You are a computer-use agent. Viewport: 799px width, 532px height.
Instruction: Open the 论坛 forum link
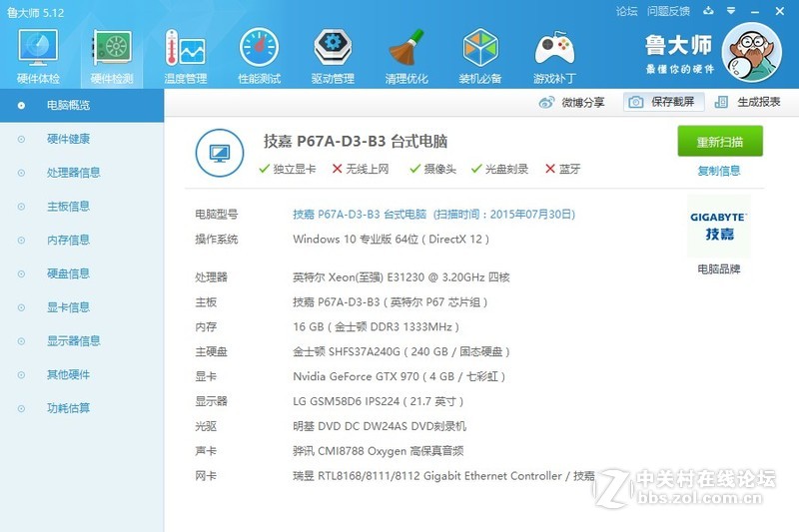(x=626, y=11)
